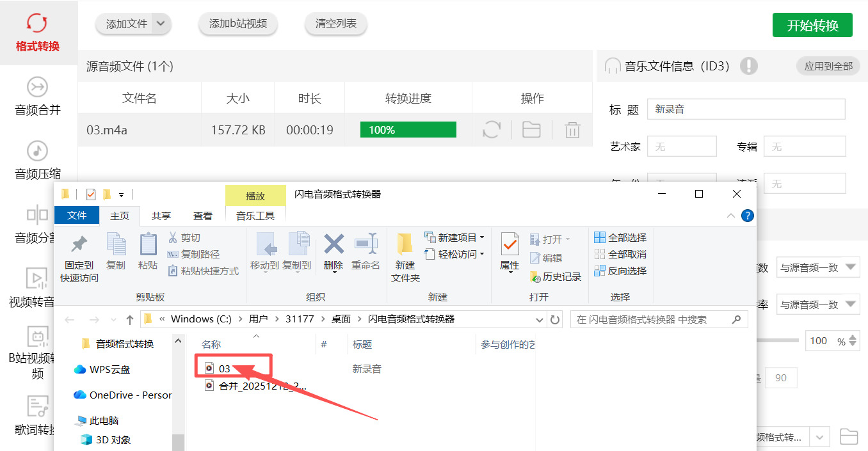
Task: Click the 应用到全部 button
Action: (828, 66)
